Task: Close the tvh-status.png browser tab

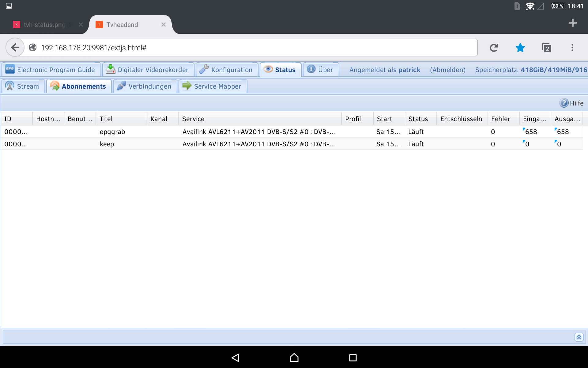Action: tap(81, 25)
